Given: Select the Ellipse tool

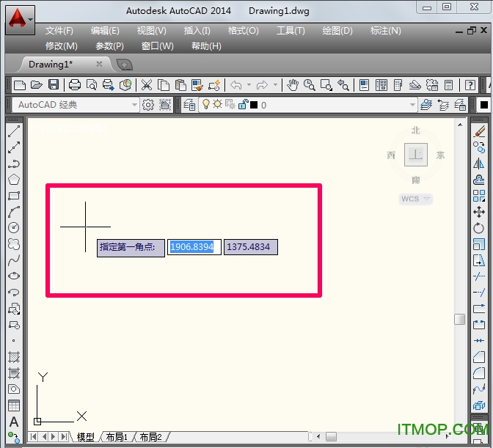Looking at the screenshot, I should [14, 276].
